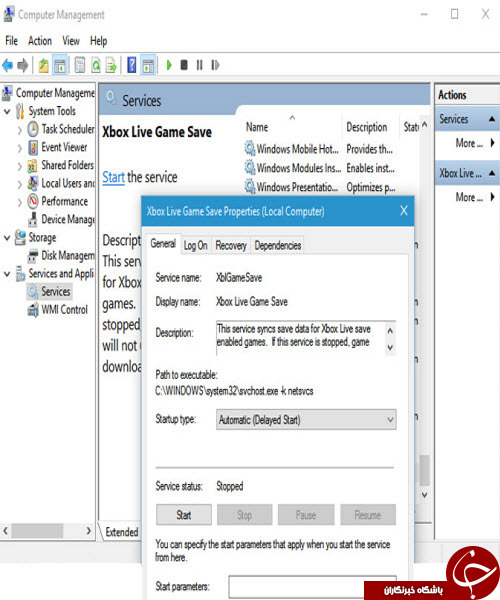This screenshot has height=600, width=500.
Task: Select the General tab
Action: (163, 243)
